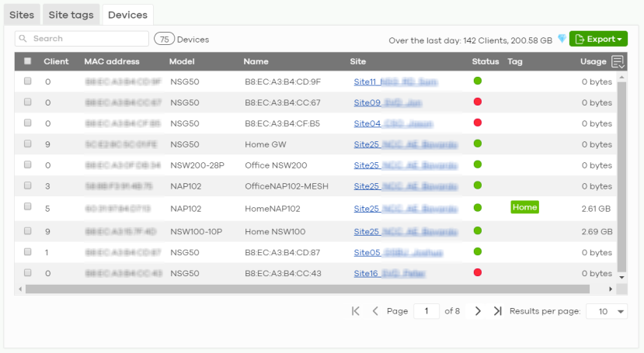Click the blue diamond icon beside Export
Image resolution: width=644 pixels, height=353 pixels.
[562, 39]
